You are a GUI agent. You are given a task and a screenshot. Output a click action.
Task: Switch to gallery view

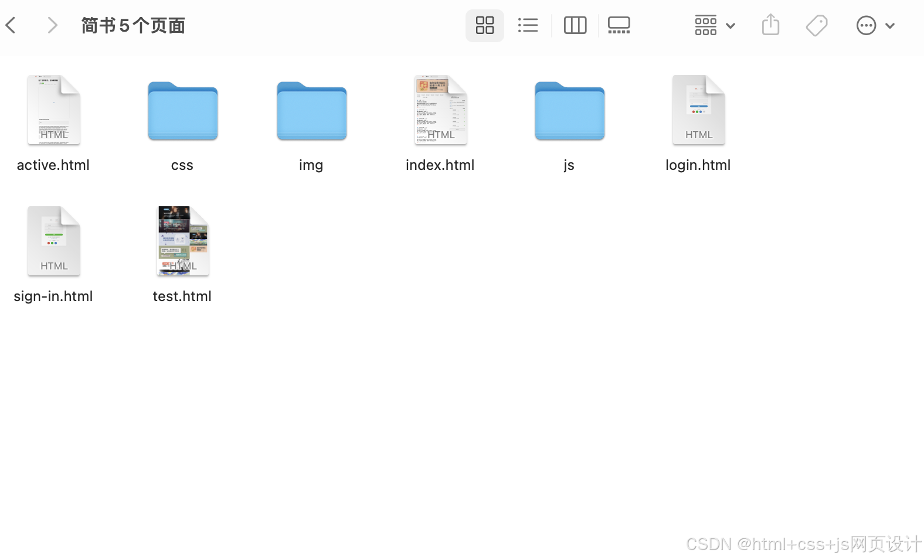coord(619,25)
